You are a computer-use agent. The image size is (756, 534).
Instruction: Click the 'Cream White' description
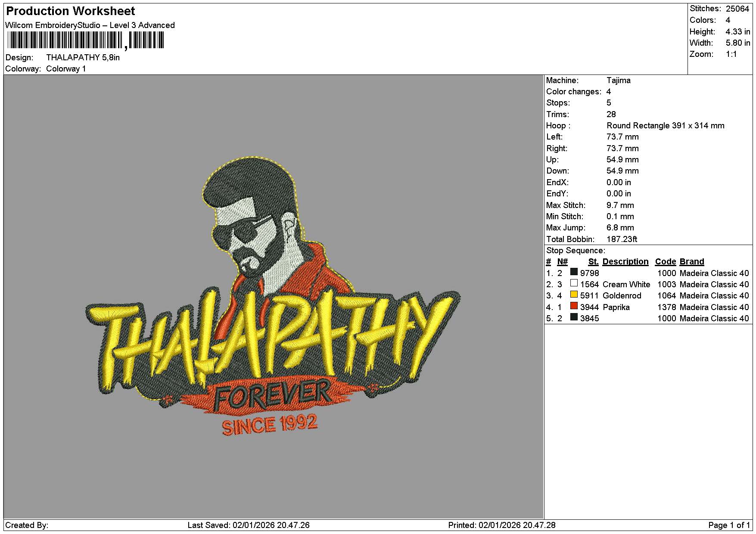tap(626, 285)
